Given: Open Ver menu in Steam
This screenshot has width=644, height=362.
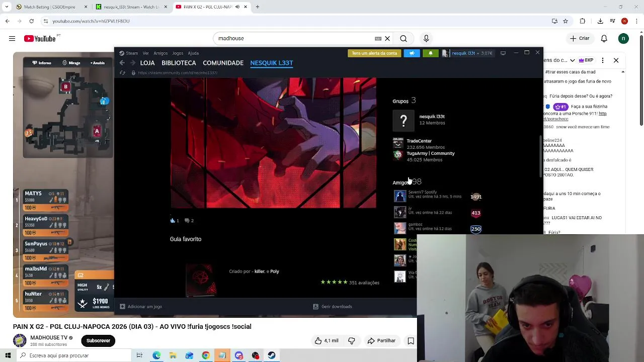Looking at the screenshot, I should coord(145,53).
